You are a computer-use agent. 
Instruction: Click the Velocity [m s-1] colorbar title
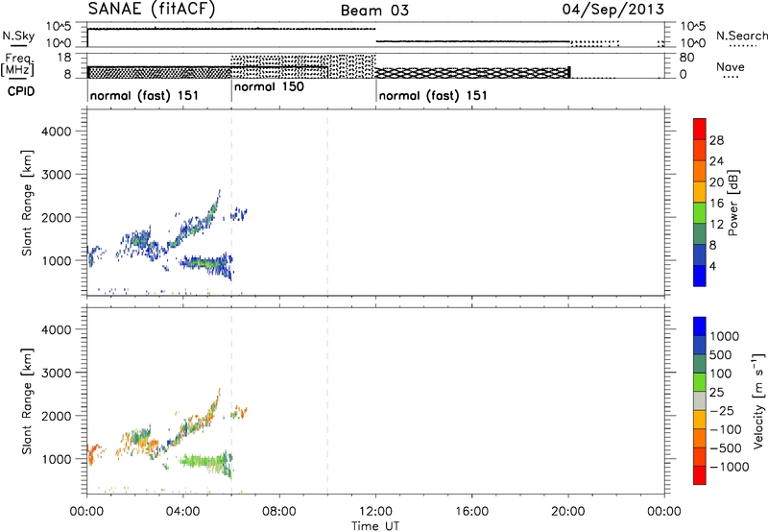tap(758, 400)
